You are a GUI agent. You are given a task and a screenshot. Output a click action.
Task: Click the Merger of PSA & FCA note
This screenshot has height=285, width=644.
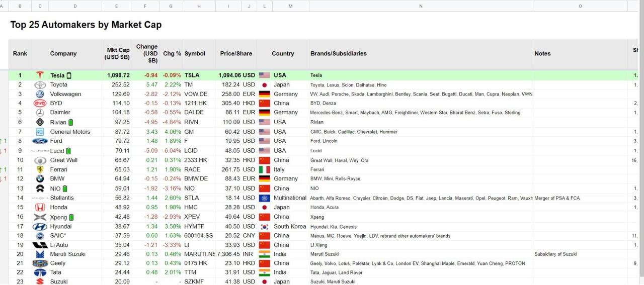coord(557,198)
